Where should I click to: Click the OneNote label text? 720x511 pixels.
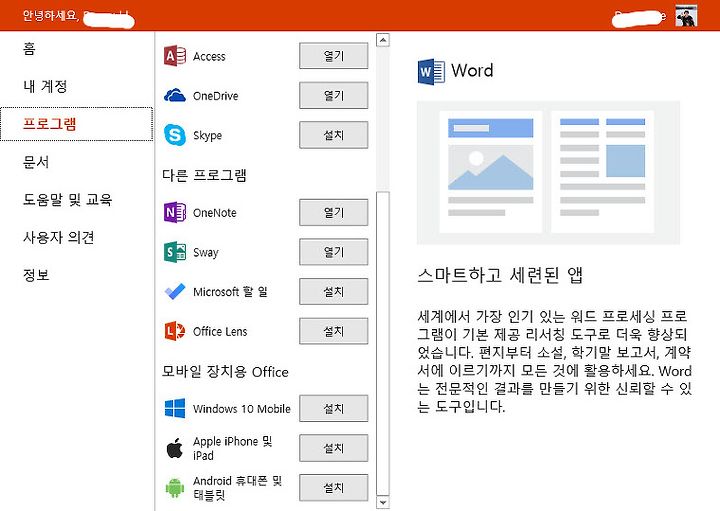pos(214,213)
